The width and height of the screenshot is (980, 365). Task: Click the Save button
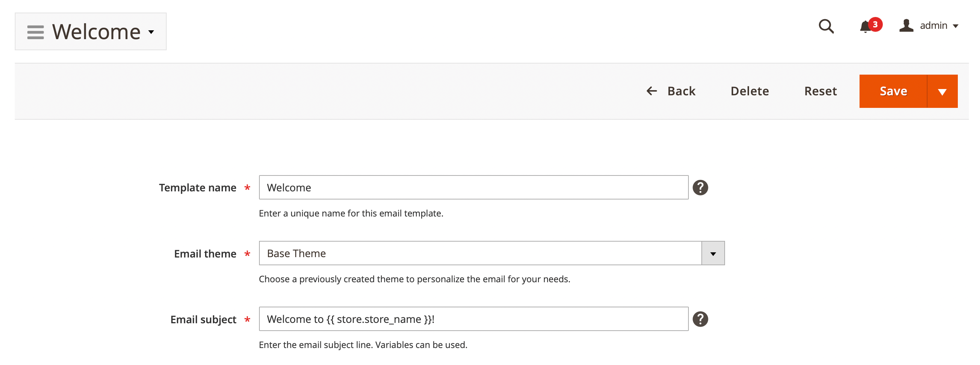pyautogui.click(x=893, y=91)
